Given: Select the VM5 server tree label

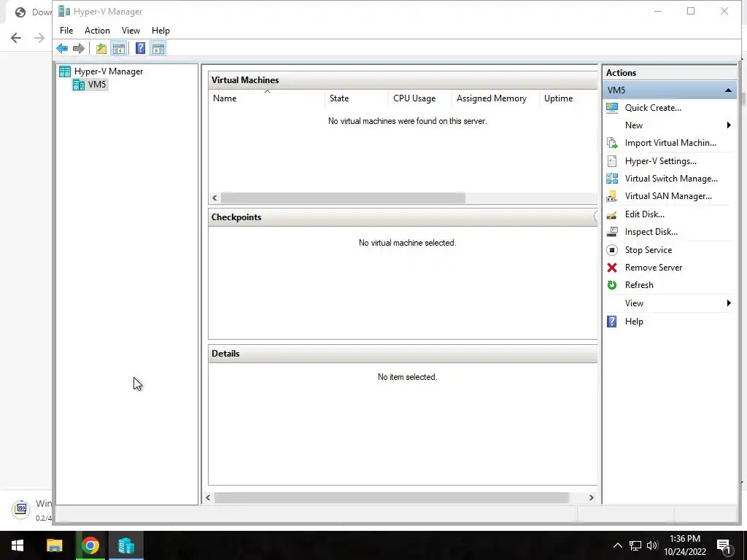Looking at the screenshot, I should click(x=97, y=85).
